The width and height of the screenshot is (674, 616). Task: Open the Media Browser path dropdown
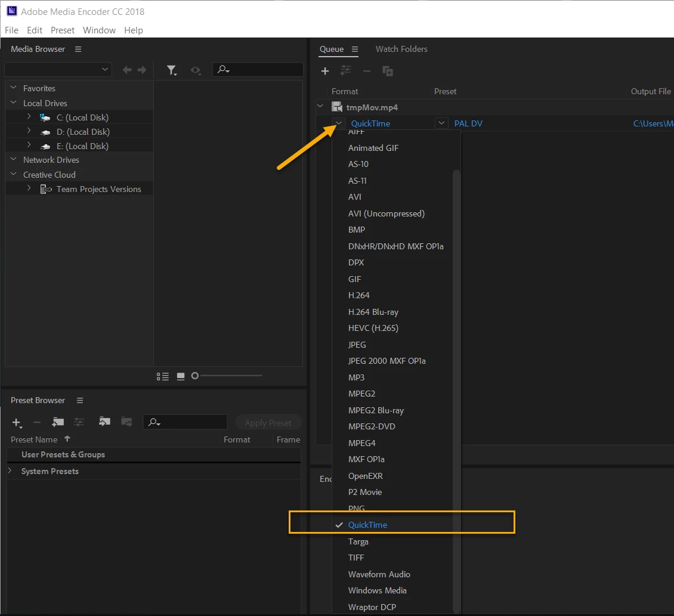coord(58,69)
